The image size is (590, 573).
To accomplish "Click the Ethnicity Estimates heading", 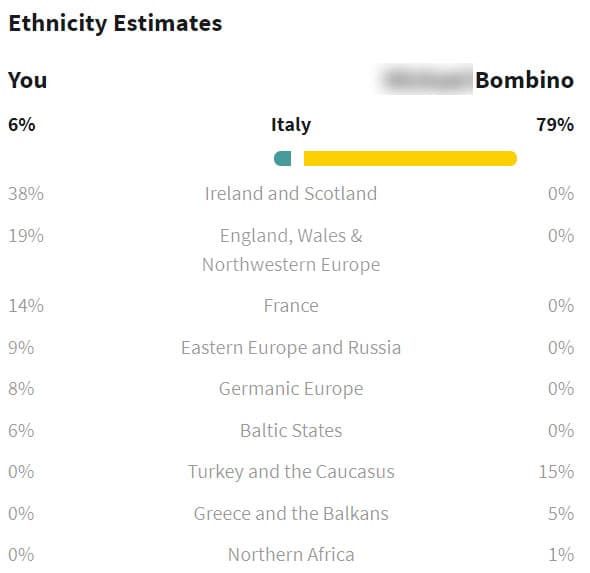I will point(115,24).
